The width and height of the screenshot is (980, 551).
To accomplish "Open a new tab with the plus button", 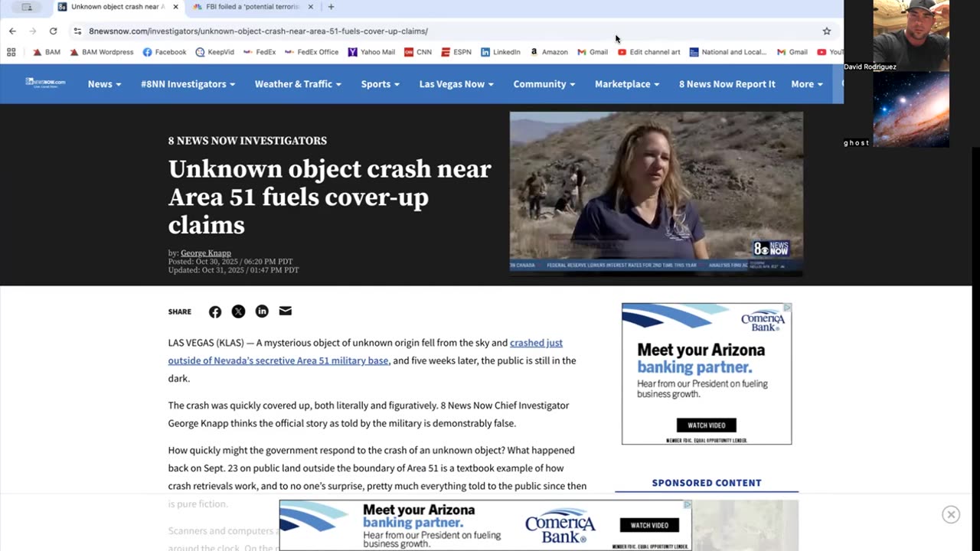I will (331, 7).
